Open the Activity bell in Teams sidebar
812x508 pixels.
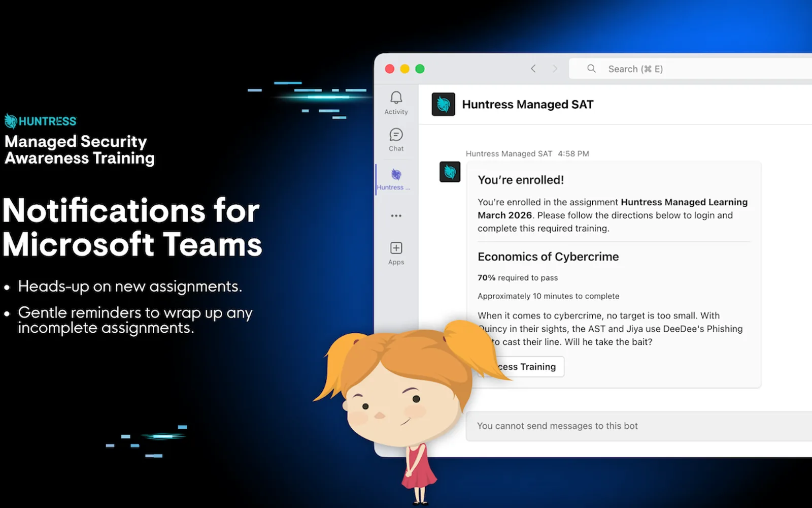(396, 103)
